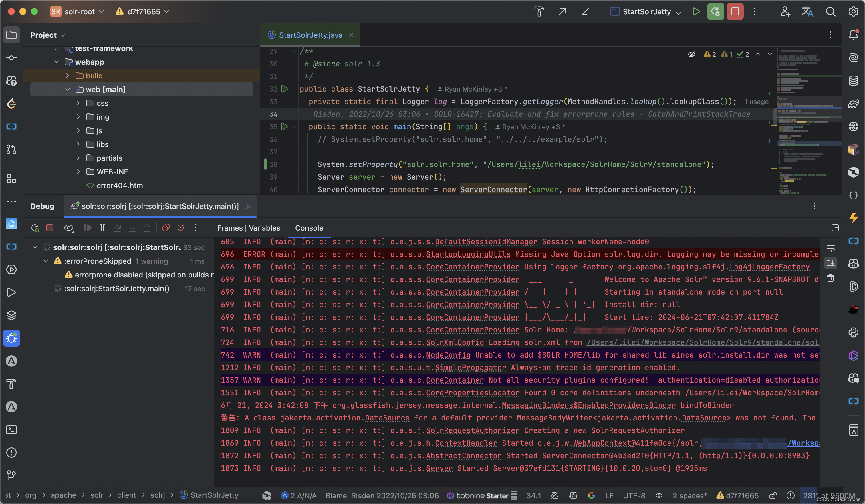Open the Terminal tool window
The image size is (865, 504).
(x=11, y=430)
